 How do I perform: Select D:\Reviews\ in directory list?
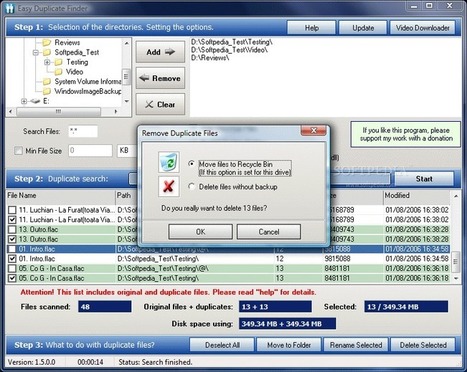click(x=210, y=58)
